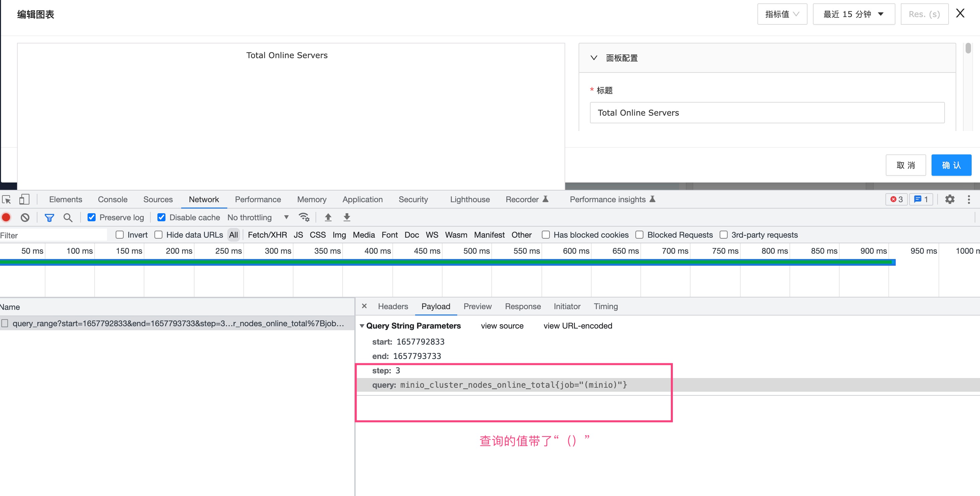The width and height of the screenshot is (980, 496).
Task: Open network conditions wifi icon
Action: pos(303,217)
